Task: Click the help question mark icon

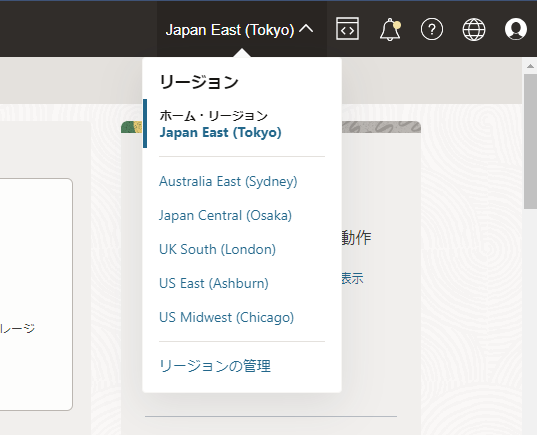Action: tap(432, 29)
